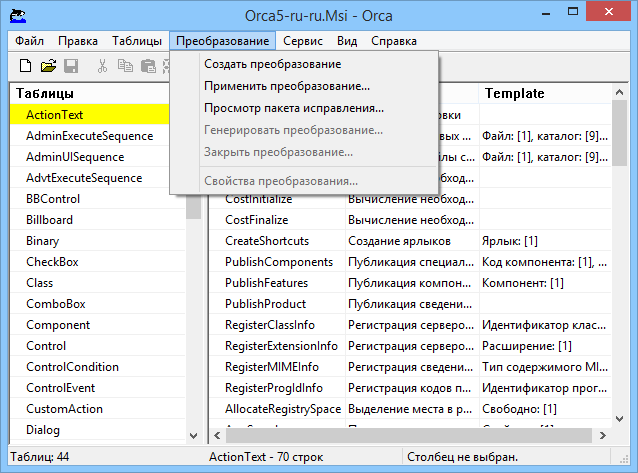Click the New file toolbar icon
This screenshot has height=473, width=638.
(25, 66)
